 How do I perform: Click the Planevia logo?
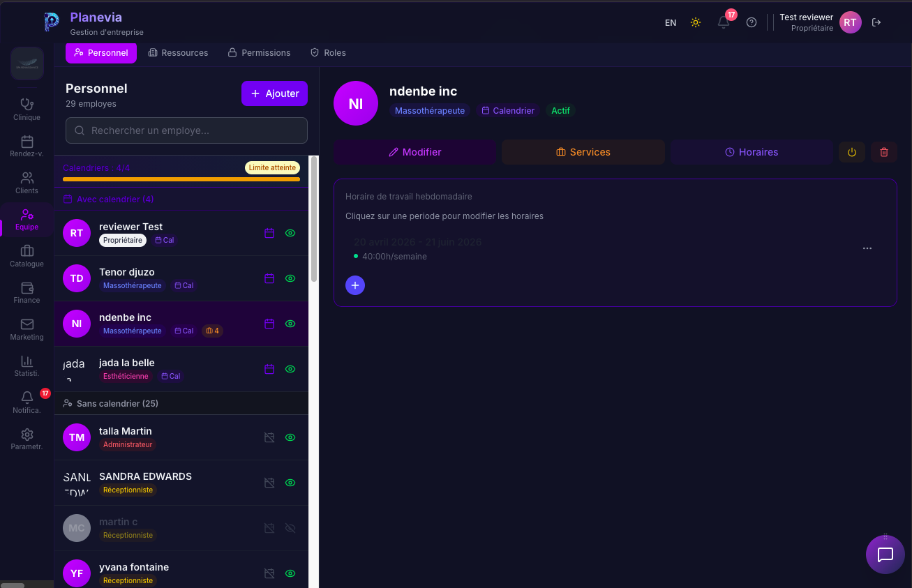pyautogui.click(x=52, y=22)
